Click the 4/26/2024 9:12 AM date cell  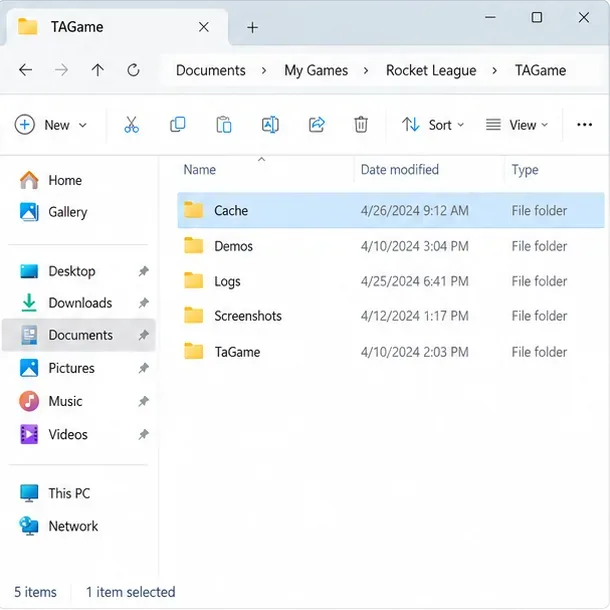point(415,210)
